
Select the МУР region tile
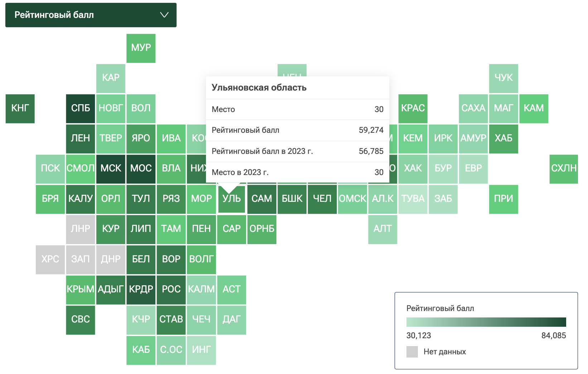coord(141,48)
